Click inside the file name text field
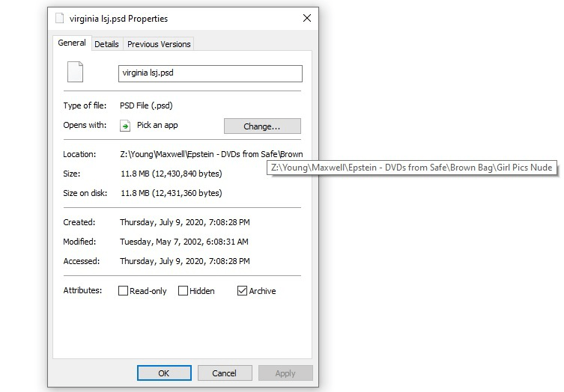This screenshot has height=392, width=564. click(x=210, y=73)
